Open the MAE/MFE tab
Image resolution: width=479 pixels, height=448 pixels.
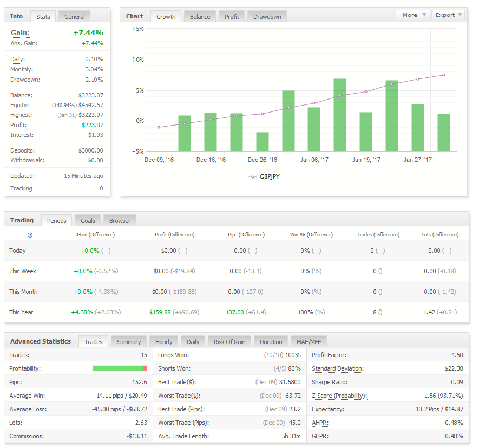tap(309, 342)
